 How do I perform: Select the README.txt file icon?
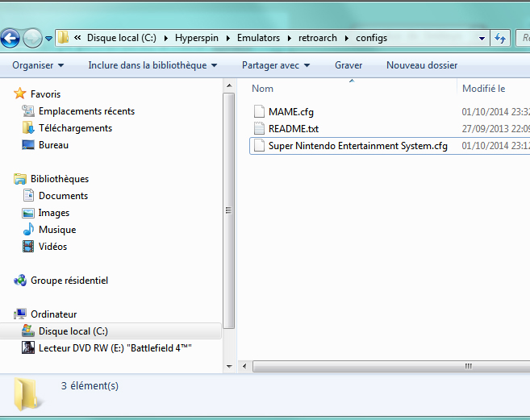click(x=259, y=128)
